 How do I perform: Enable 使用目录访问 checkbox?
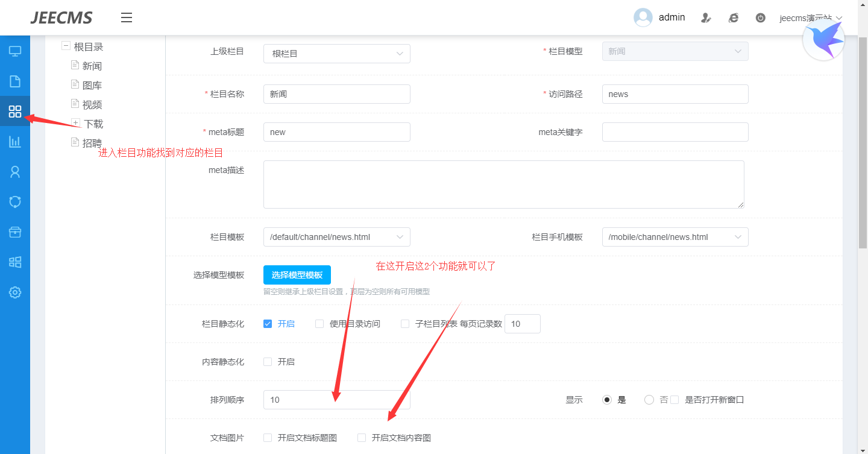[x=319, y=324]
